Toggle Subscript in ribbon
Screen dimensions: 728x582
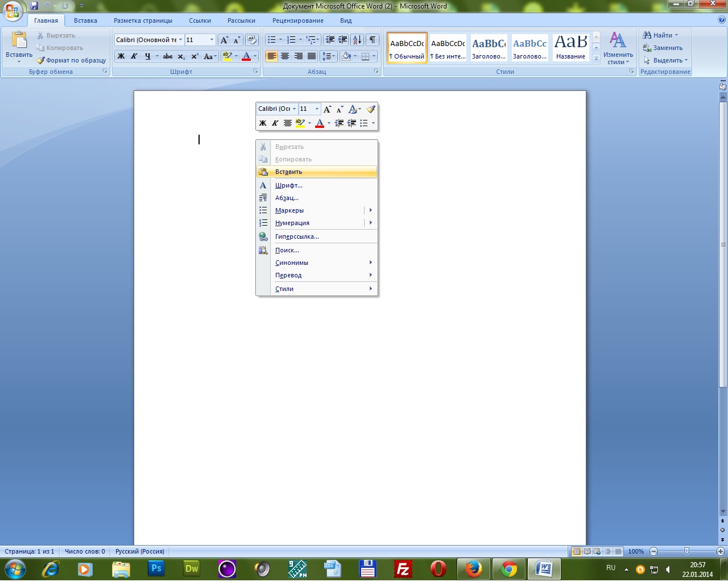181,56
